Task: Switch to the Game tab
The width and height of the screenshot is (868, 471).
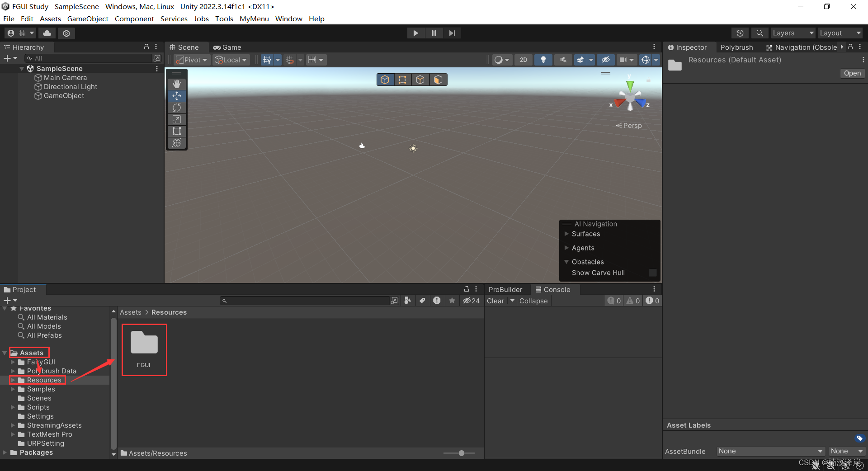Action: pos(227,47)
